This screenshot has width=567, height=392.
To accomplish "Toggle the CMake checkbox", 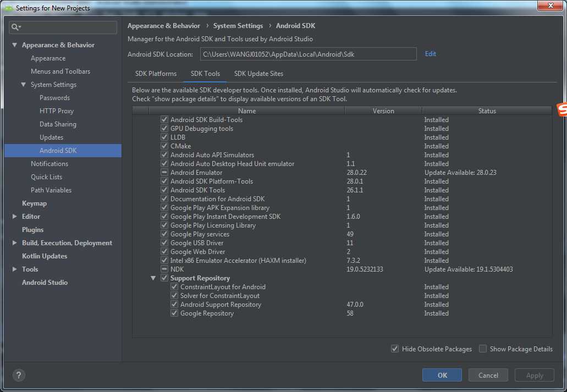I will point(164,146).
